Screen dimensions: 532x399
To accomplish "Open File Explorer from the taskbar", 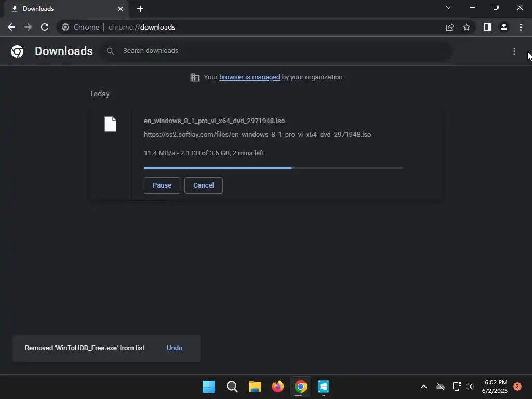I will pos(255,387).
